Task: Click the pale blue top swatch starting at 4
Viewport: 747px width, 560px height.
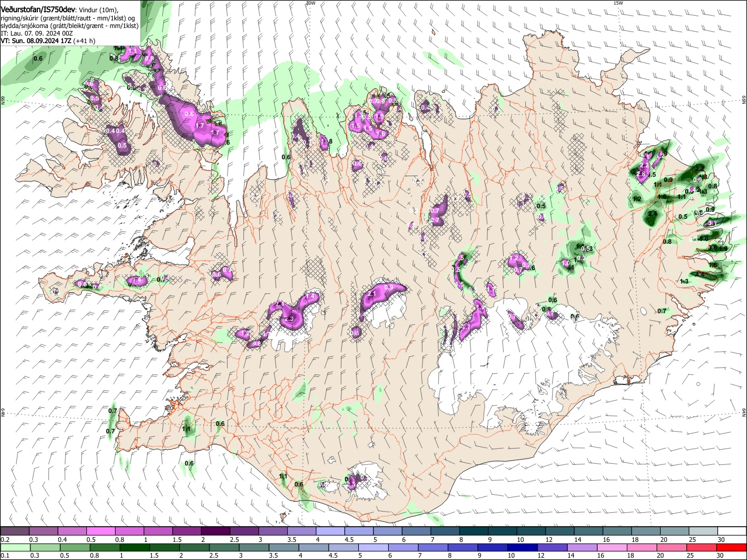Action: click(x=330, y=531)
